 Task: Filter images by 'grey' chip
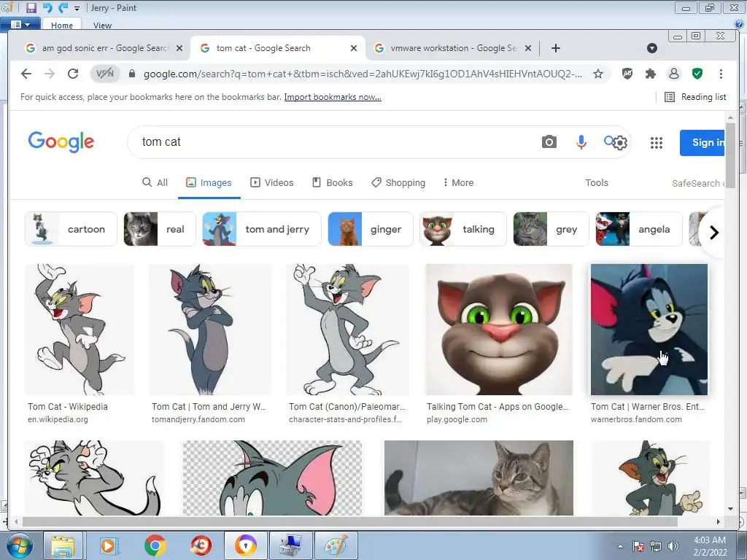tap(551, 229)
